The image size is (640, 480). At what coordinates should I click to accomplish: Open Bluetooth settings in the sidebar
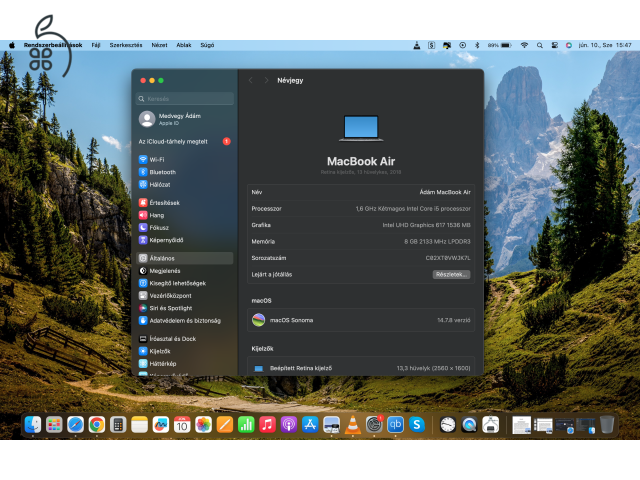point(184,172)
